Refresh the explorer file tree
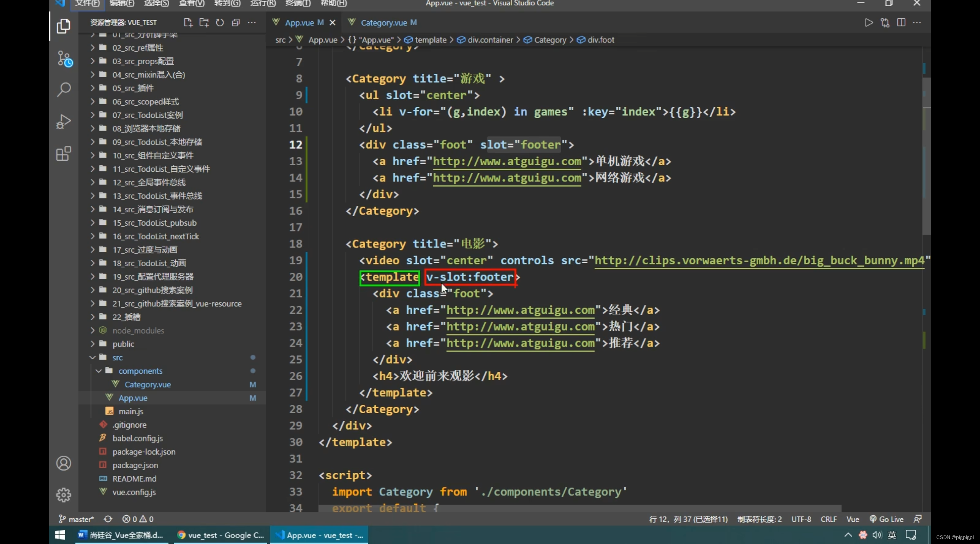Viewport: 980px width, 544px height. pyautogui.click(x=220, y=23)
